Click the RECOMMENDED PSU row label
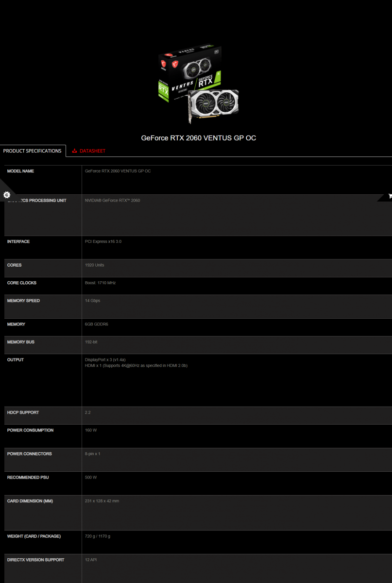The width and height of the screenshot is (392, 583). (x=28, y=478)
